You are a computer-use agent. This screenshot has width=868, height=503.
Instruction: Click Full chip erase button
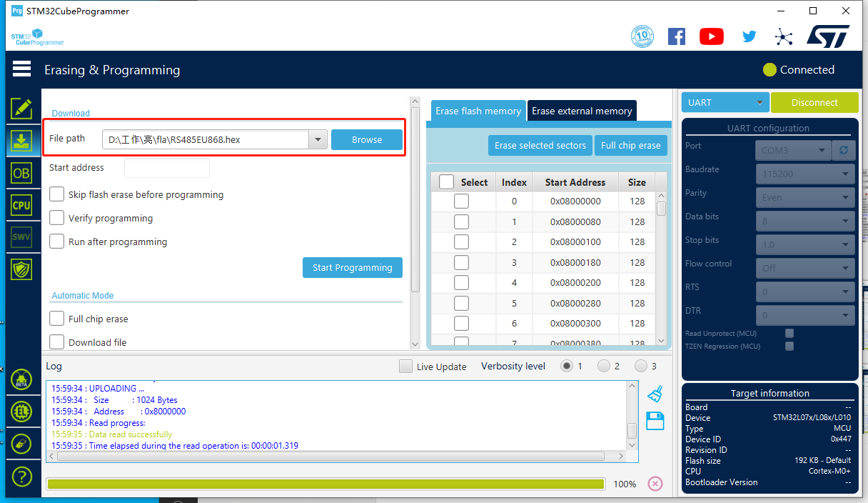pyautogui.click(x=630, y=145)
